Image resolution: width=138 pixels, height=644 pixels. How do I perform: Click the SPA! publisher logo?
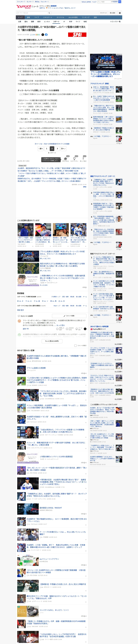[x=77, y=35]
